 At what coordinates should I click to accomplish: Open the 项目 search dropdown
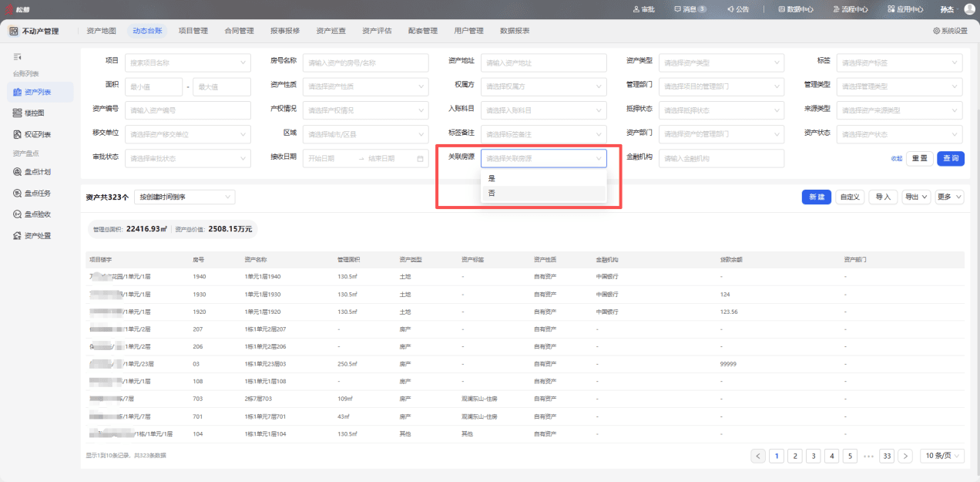tap(188, 62)
